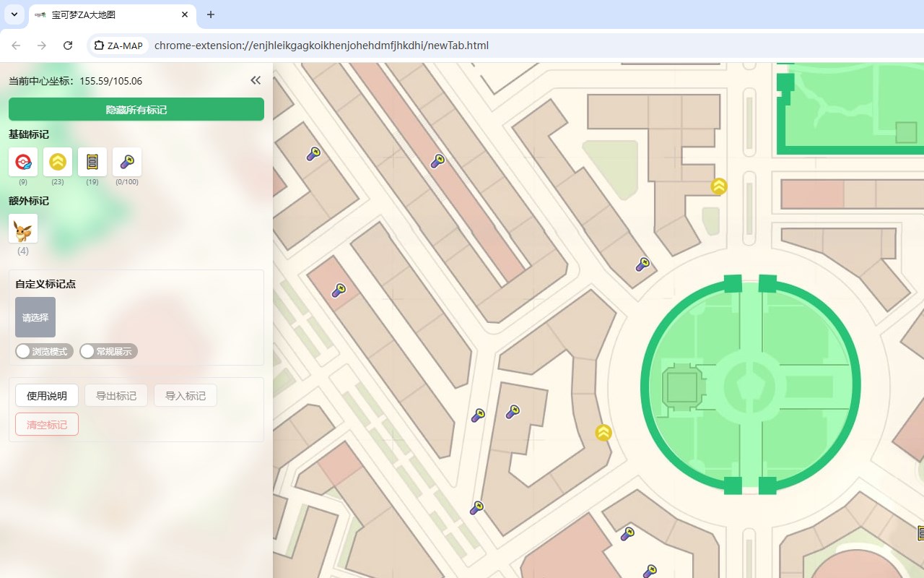The image size is (924, 578).
Task: Click the (19) count under the ladder icon
Action: [x=92, y=182]
